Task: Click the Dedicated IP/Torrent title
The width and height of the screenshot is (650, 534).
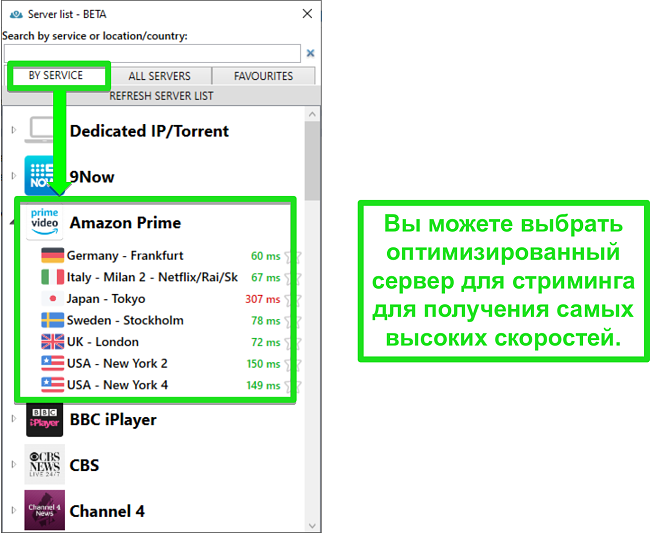Action: pos(149,131)
